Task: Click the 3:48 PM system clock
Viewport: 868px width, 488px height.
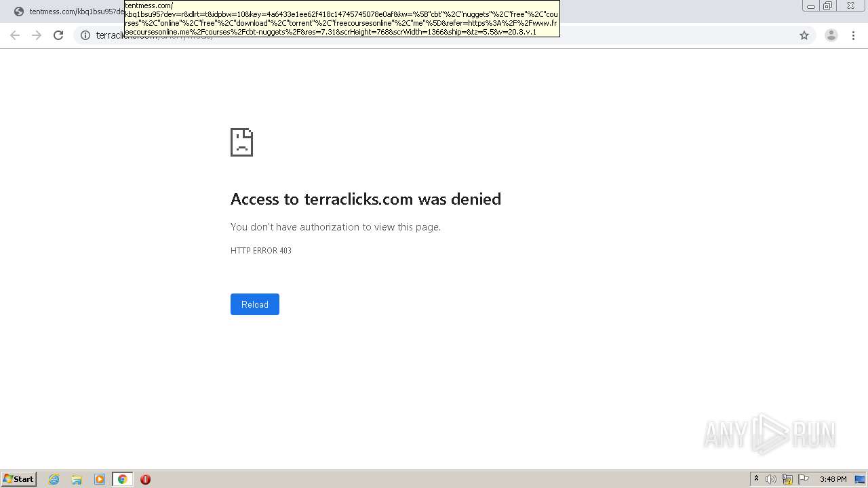Action: coord(833,479)
